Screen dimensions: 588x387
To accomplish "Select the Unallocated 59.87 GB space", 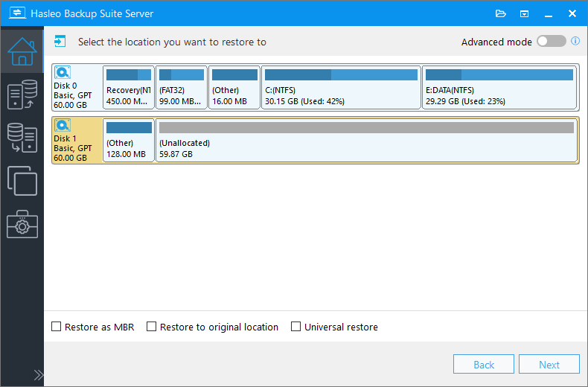I will pos(366,140).
